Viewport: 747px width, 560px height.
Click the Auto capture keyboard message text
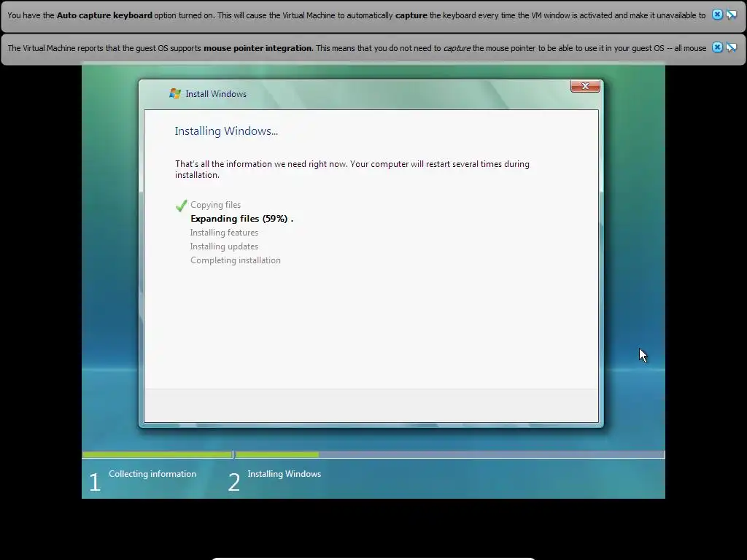coord(356,15)
